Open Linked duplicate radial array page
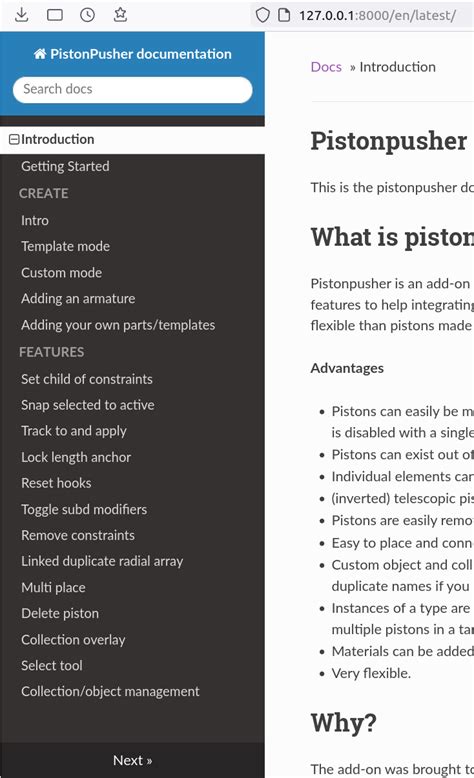This screenshot has width=474, height=778. [x=102, y=561]
